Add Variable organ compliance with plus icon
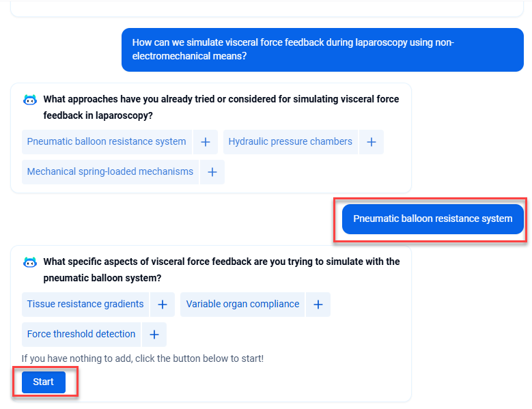This screenshot has height=409, width=532. 318,305
